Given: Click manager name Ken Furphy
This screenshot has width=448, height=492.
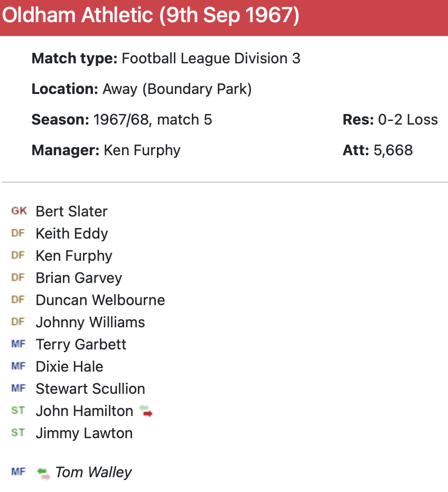Looking at the screenshot, I should pyautogui.click(x=142, y=150).
